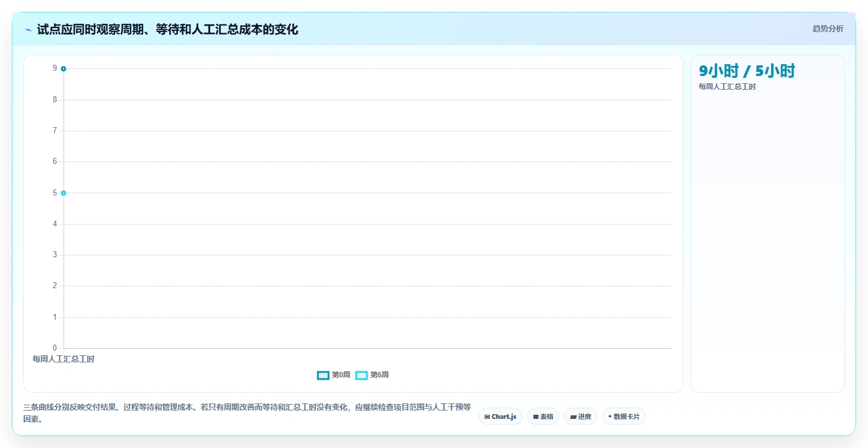Select the 表格 chip
Screen dimensions: 868x448
pyautogui.click(x=543, y=417)
